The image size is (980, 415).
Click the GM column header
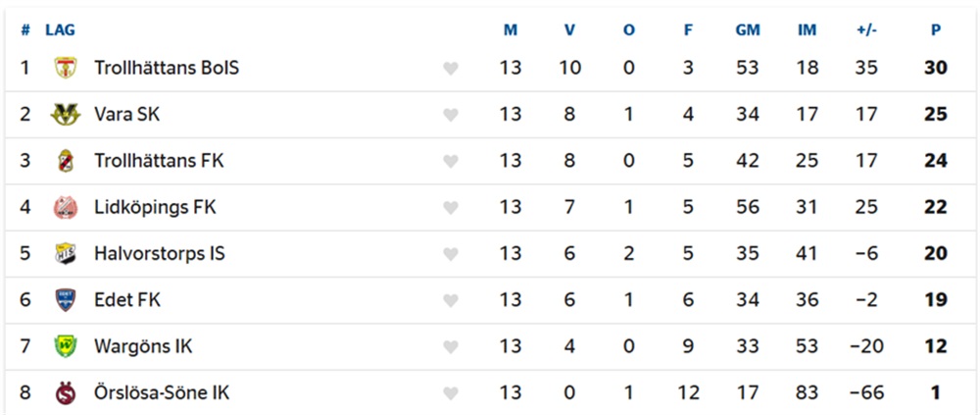pyautogui.click(x=748, y=30)
